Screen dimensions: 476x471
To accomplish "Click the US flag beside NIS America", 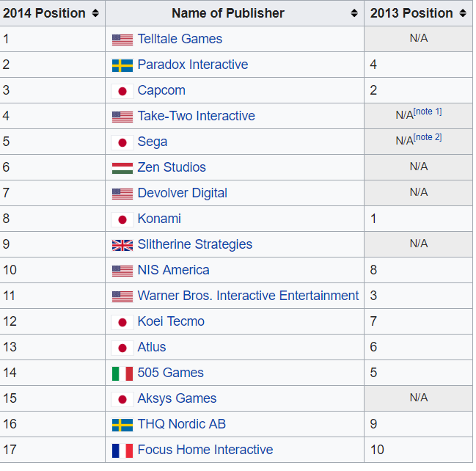I will point(122,271).
